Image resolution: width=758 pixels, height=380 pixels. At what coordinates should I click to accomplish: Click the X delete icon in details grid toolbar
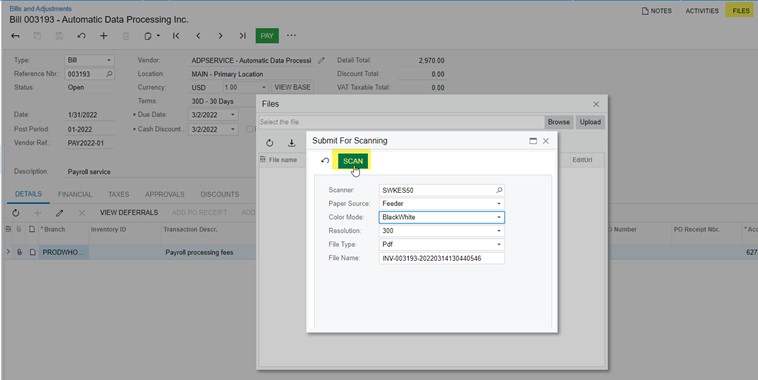tap(82, 213)
